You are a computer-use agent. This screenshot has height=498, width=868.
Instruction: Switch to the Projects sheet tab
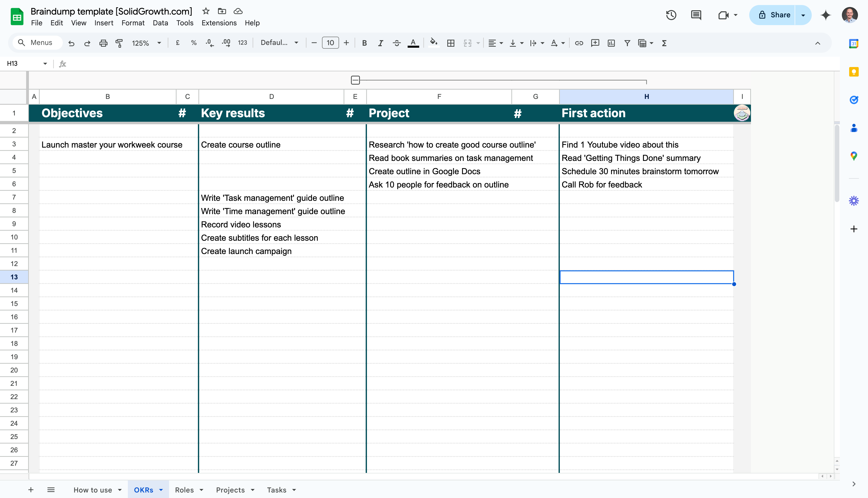coord(230,490)
